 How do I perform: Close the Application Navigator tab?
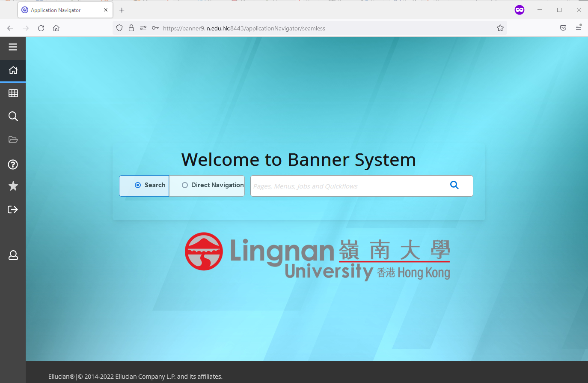[106, 10]
